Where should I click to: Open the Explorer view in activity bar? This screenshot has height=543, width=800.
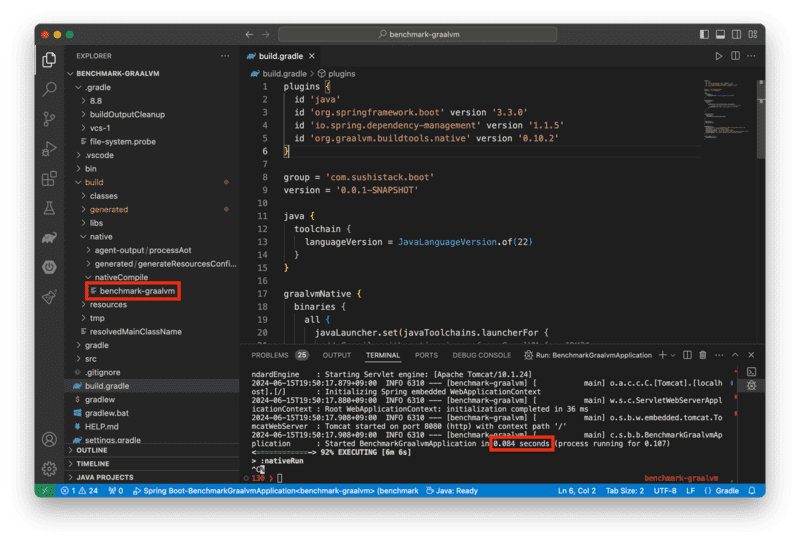49,60
